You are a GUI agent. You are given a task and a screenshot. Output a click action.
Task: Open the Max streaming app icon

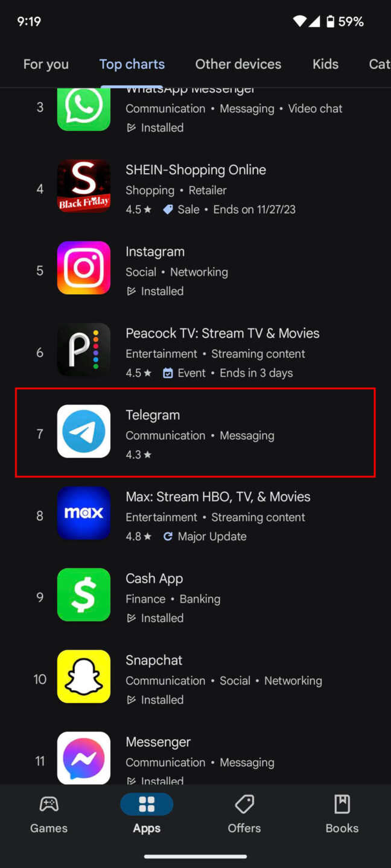(84, 513)
